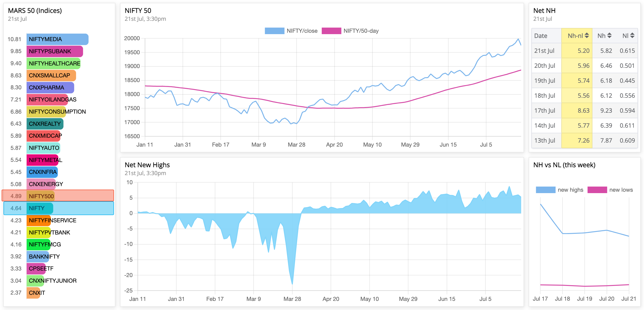This screenshot has width=644, height=310.
Task: Toggle new highs legend swatch
Action: [545, 190]
